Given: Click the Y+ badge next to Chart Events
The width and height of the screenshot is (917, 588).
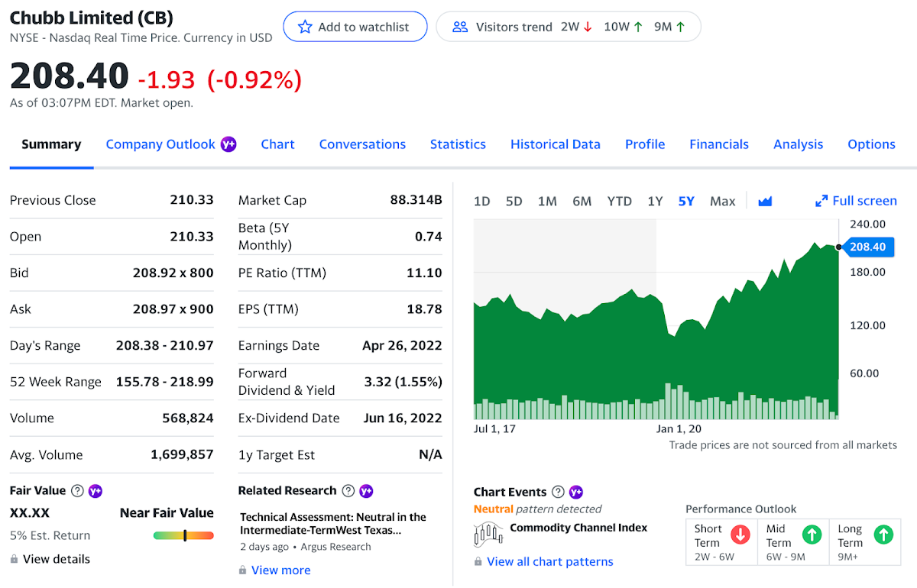Looking at the screenshot, I should point(576,492).
